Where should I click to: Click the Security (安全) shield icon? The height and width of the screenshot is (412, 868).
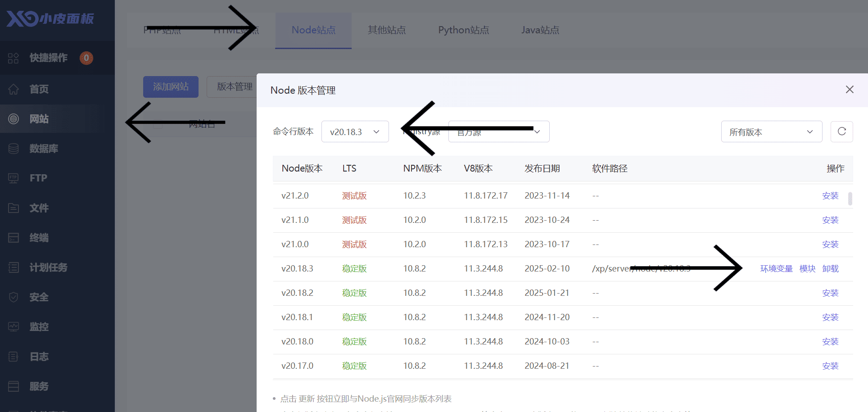pos(14,297)
